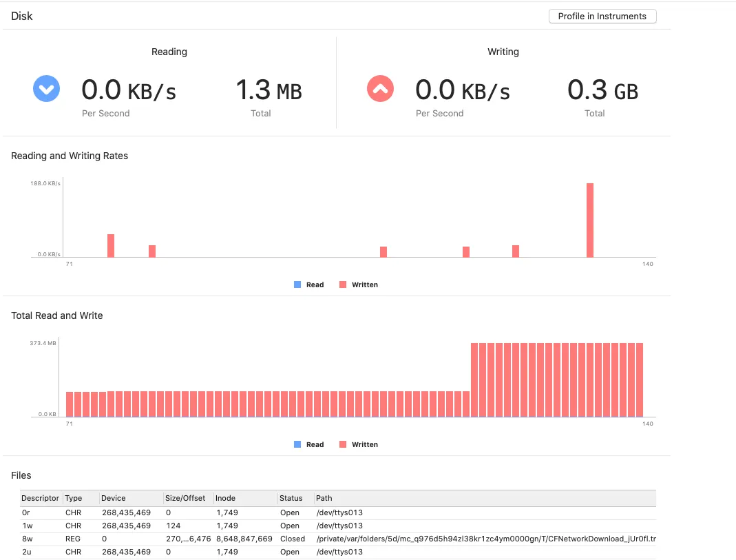Screen dimensions: 736x560
Task: Click the red Writing up-arrow icon
Action: click(x=380, y=89)
